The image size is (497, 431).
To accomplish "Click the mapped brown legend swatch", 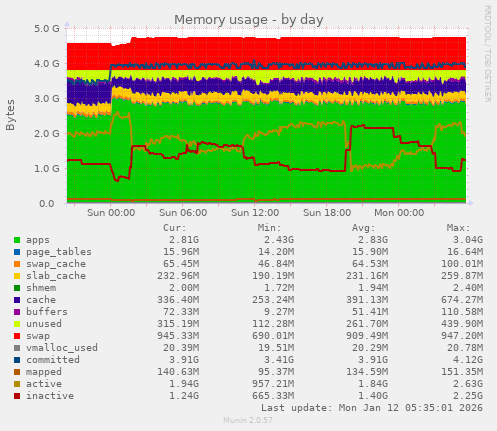I will [17, 372].
